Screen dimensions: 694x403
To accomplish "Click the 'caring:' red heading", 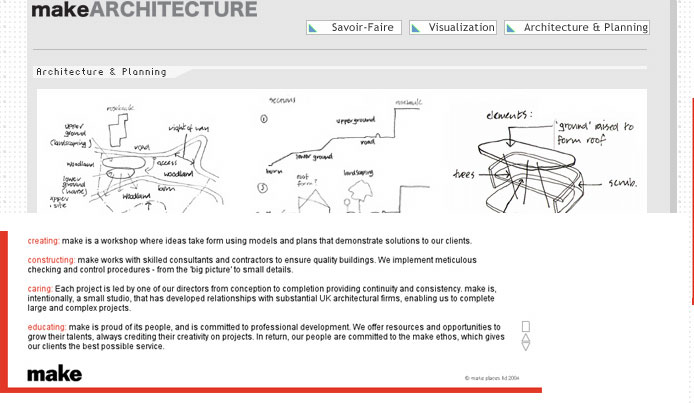I will tap(40, 289).
